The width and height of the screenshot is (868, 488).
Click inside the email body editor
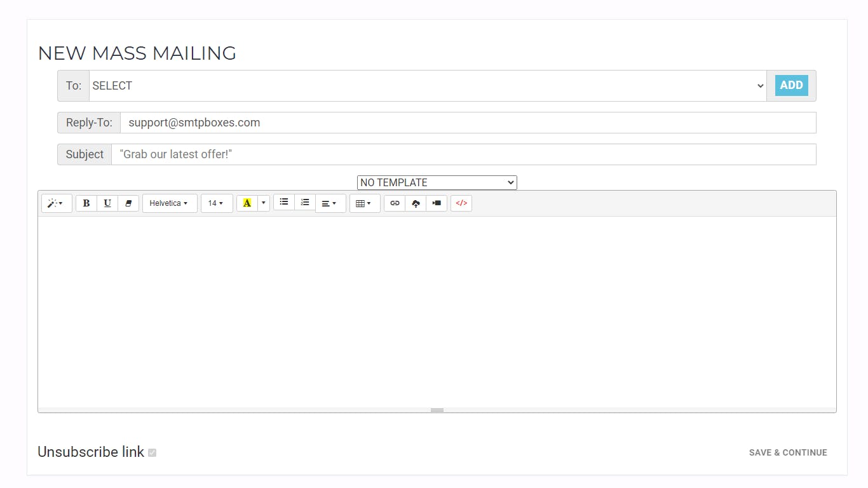[x=437, y=311]
